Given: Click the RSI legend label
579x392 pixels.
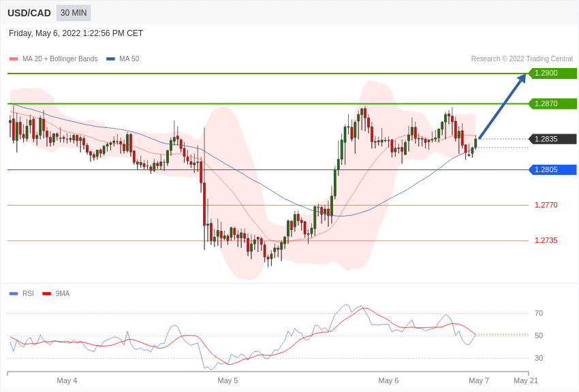Looking at the screenshot, I should point(28,293).
